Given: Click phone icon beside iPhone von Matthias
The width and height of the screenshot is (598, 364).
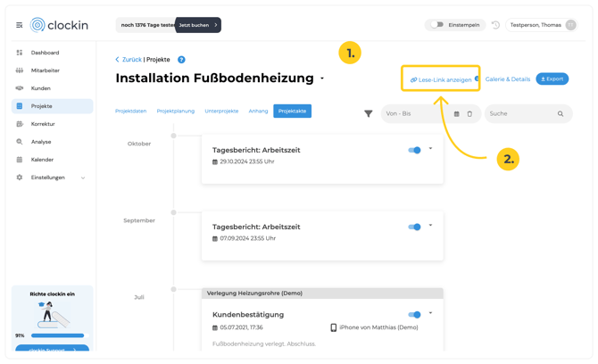Looking at the screenshot, I should [x=333, y=327].
